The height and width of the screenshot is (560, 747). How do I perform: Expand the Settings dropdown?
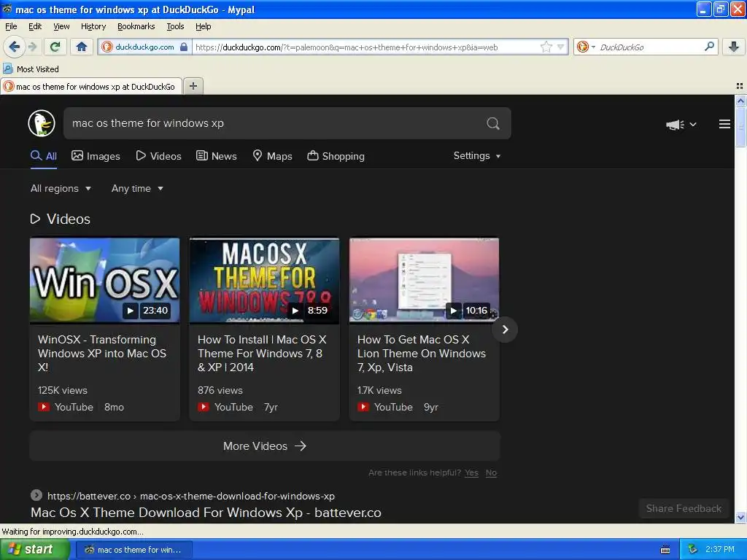point(477,156)
